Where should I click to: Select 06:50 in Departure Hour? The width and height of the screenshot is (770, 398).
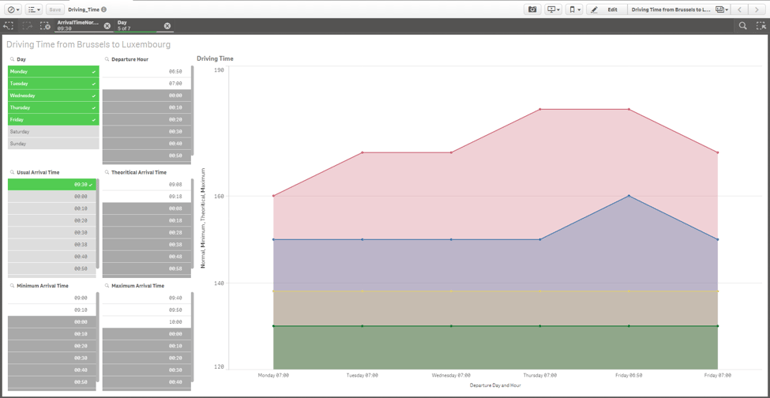[x=146, y=72]
